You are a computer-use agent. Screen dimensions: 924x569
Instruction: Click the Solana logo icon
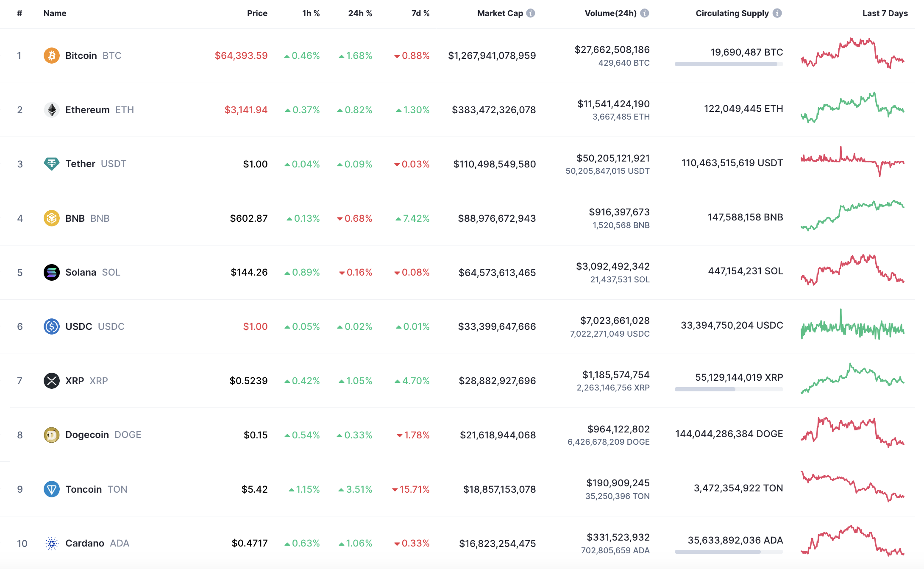tap(51, 272)
